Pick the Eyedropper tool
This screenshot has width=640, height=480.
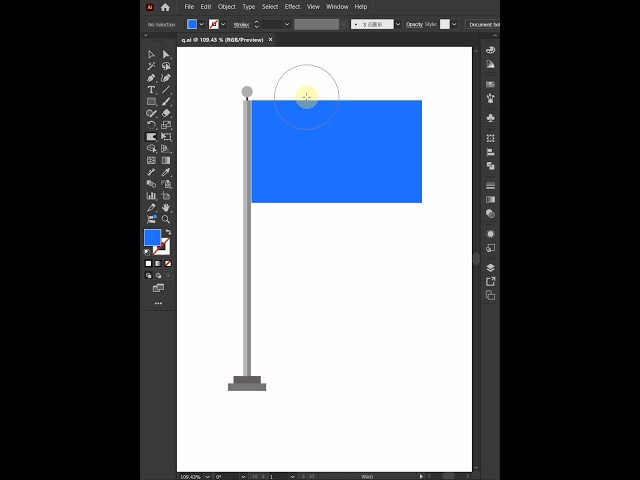166,172
